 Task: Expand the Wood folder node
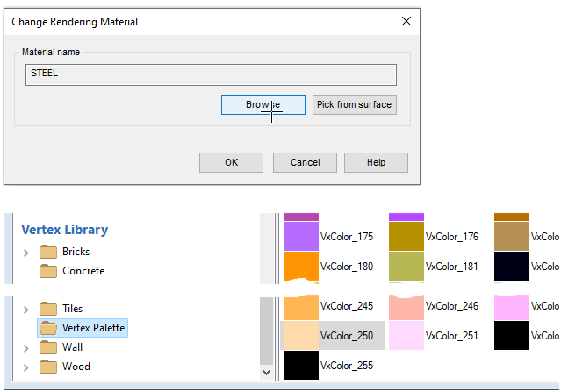tap(25, 367)
